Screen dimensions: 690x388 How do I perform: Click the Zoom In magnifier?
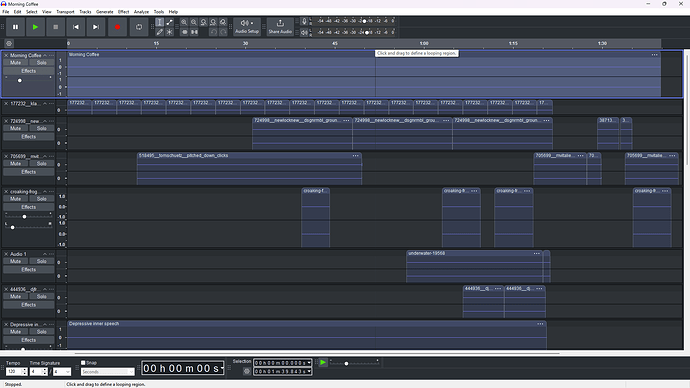click(184, 22)
